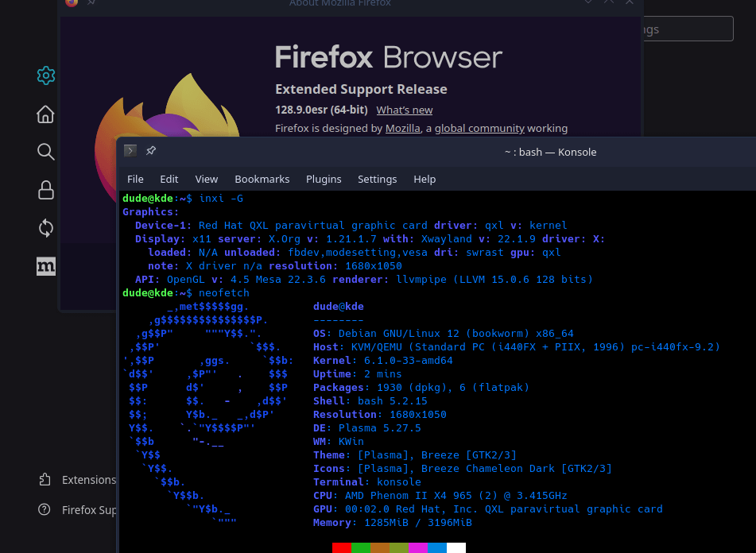Screen dimensions: 756x553
Task: Click the Extensions puzzle-piece icon in Firefox
Action: point(45,479)
